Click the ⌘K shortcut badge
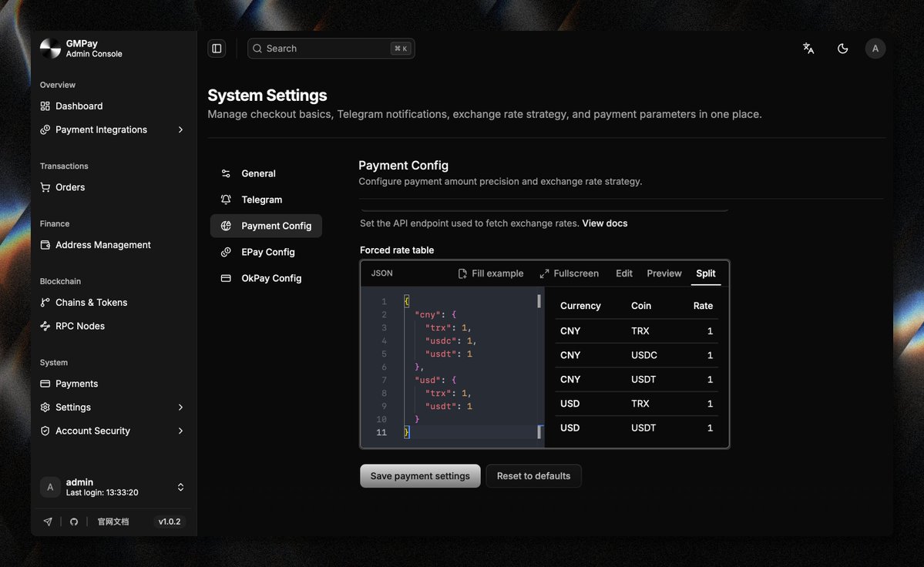The height and width of the screenshot is (567, 924). 400,49
